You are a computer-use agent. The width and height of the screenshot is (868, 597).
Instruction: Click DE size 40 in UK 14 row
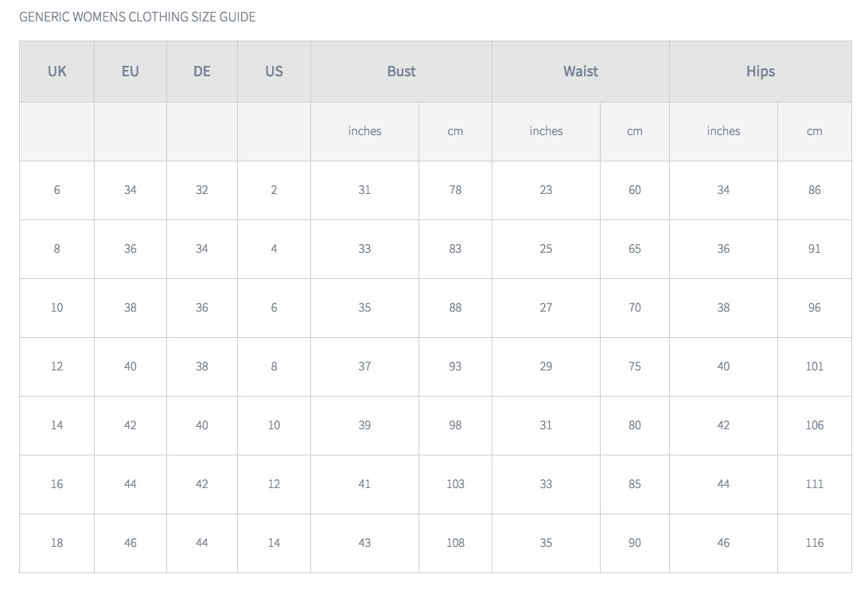(x=202, y=425)
